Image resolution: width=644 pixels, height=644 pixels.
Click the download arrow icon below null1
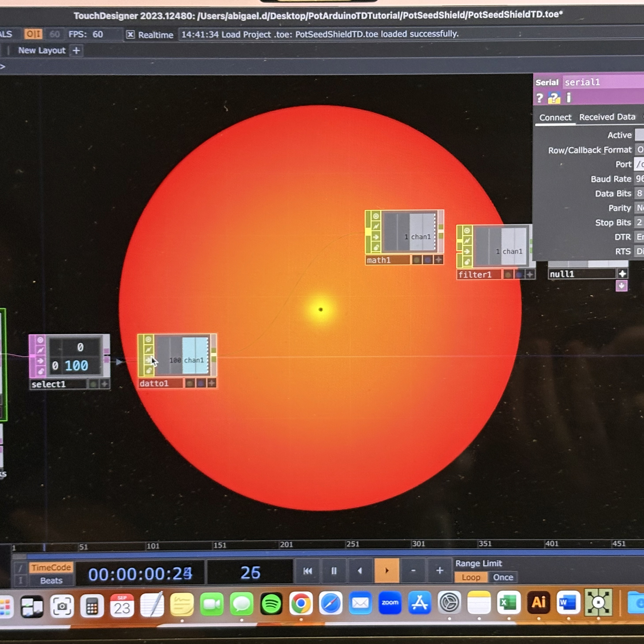tap(622, 286)
